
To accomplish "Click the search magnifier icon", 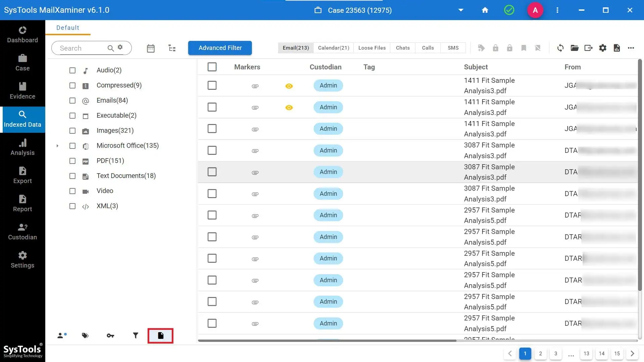I will pyautogui.click(x=110, y=48).
